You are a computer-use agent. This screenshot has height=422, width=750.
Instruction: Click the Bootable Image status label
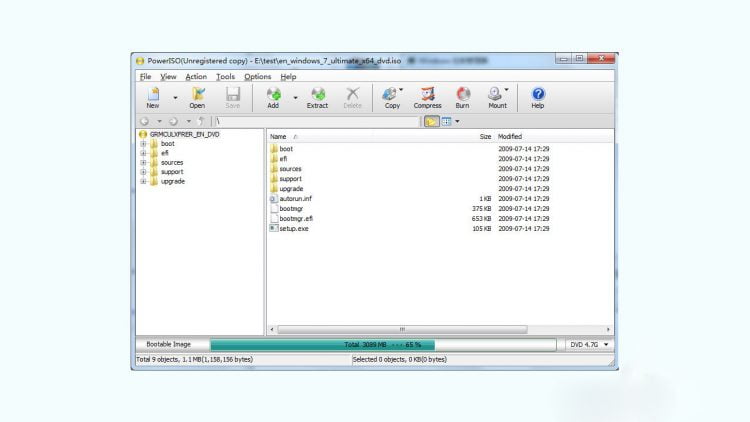(x=168, y=344)
